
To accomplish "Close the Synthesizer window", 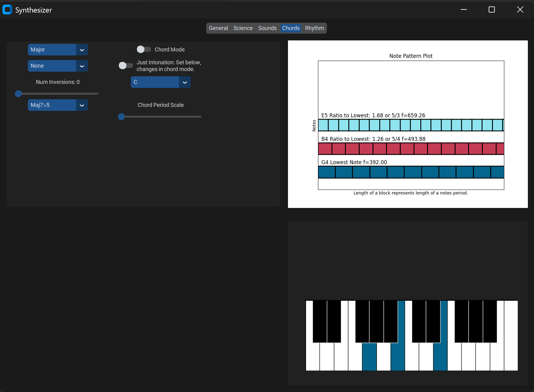I will pos(520,10).
